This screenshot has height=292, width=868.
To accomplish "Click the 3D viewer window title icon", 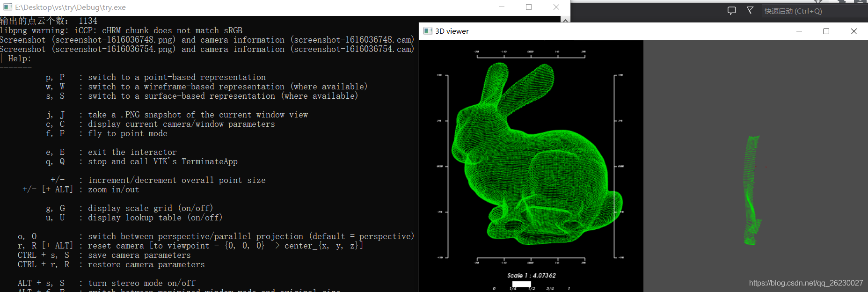I will pyautogui.click(x=428, y=31).
